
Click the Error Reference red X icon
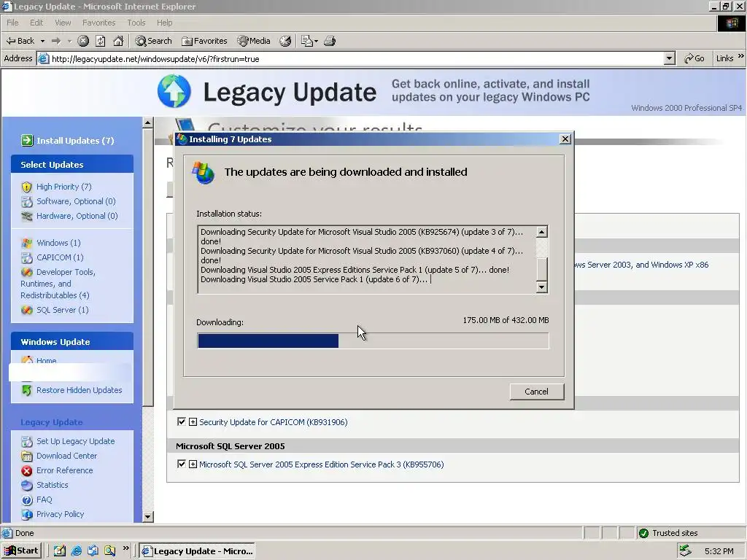(27, 470)
